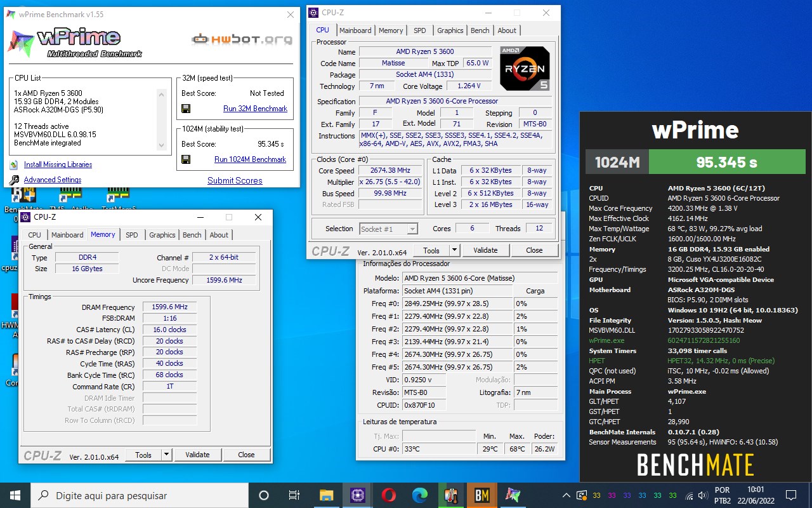This screenshot has width=812, height=508.
Task: Click the Windows search box
Action: point(140,495)
